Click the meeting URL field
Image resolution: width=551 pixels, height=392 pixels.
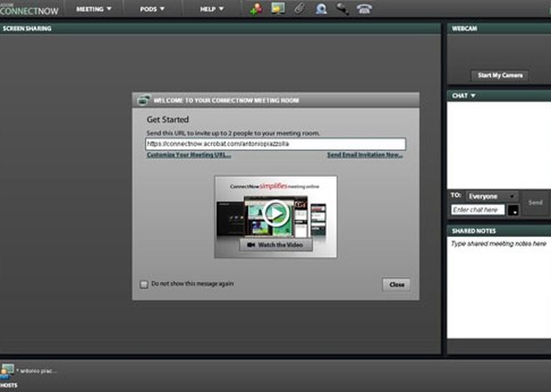pos(275,144)
